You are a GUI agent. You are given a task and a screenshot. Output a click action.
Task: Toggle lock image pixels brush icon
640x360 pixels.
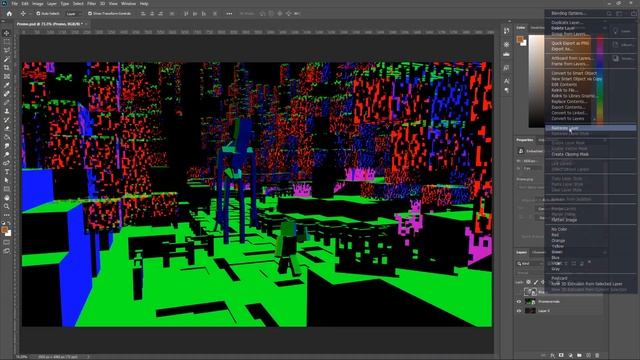pos(536,282)
